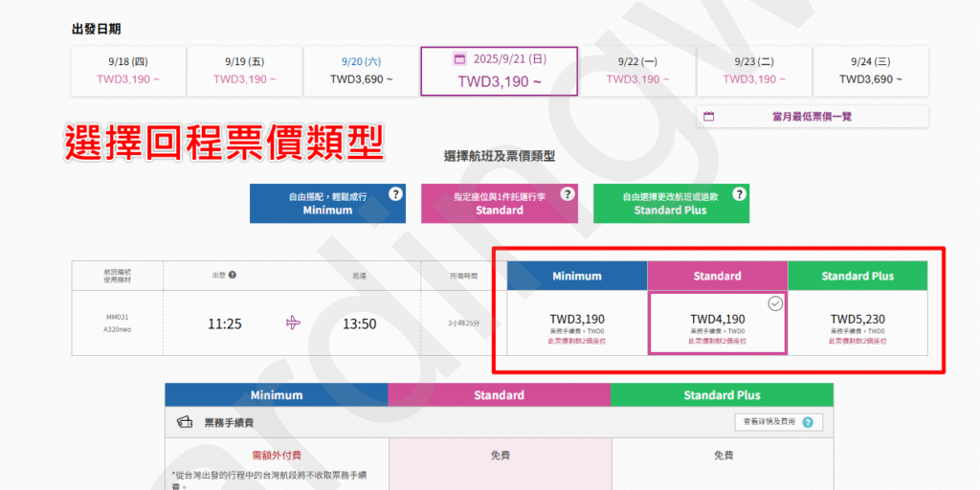Click flight number MM031

point(118,317)
